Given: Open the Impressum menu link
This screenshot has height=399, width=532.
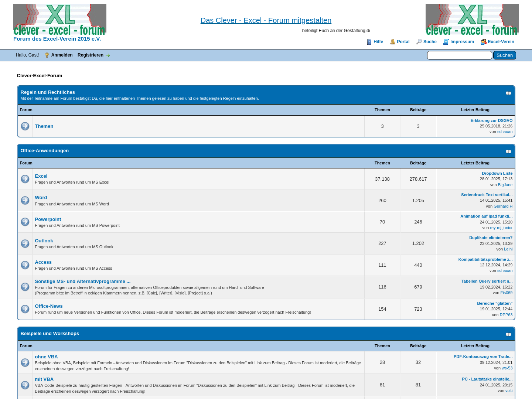Looking at the screenshot, I should (462, 42).
